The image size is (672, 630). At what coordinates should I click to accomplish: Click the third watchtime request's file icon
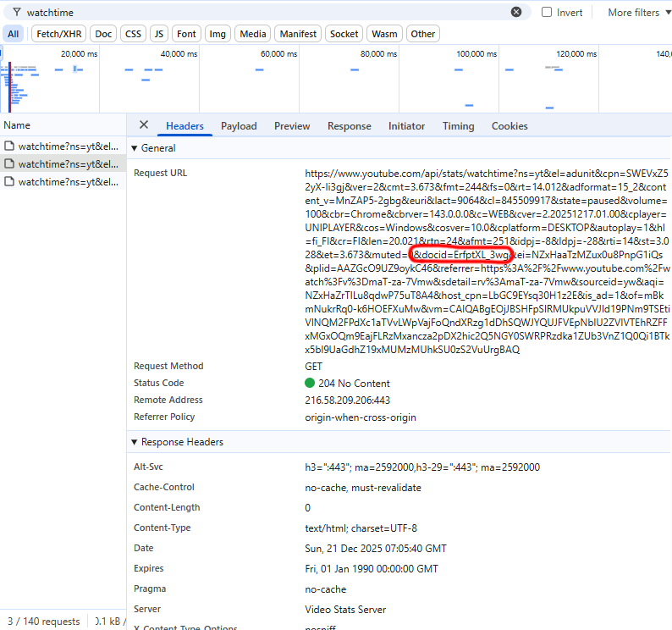(x=9, y=182)
